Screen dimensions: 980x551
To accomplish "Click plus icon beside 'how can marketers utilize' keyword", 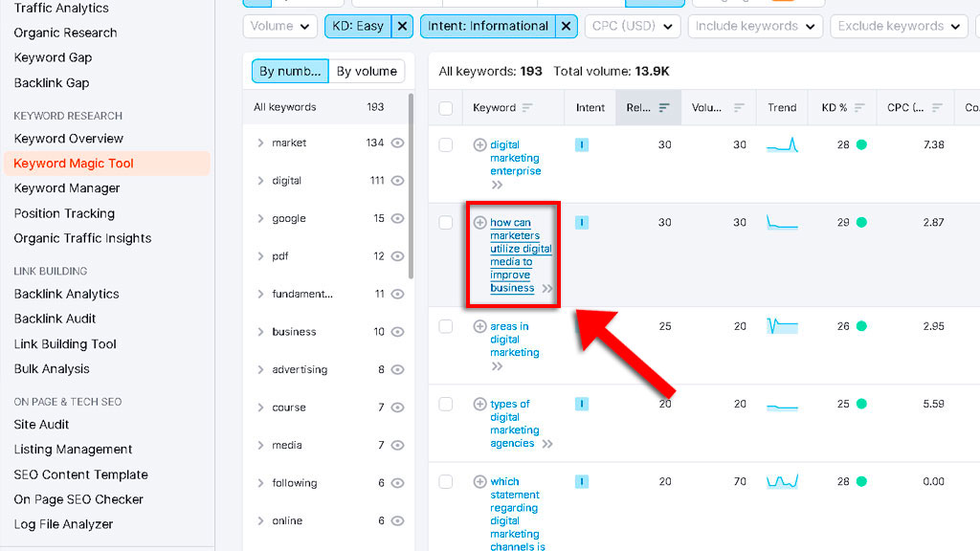I will [x=479, y=222].
